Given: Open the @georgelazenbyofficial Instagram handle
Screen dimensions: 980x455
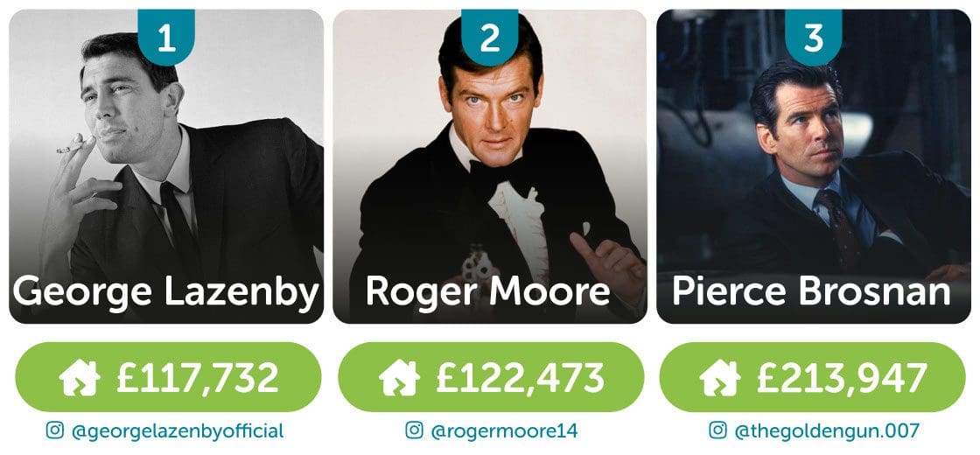Looking at the screenshot, I should click(178, 431).
